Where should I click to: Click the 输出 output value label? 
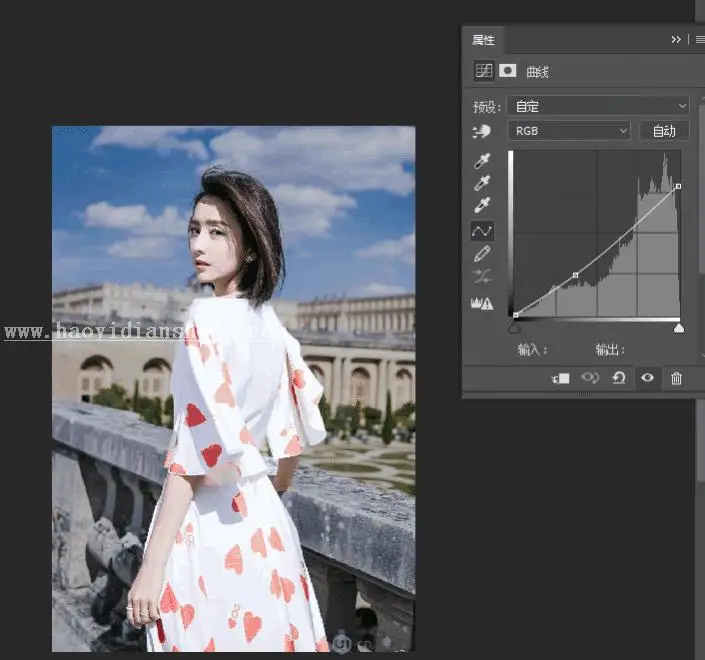tap(610, 349)
